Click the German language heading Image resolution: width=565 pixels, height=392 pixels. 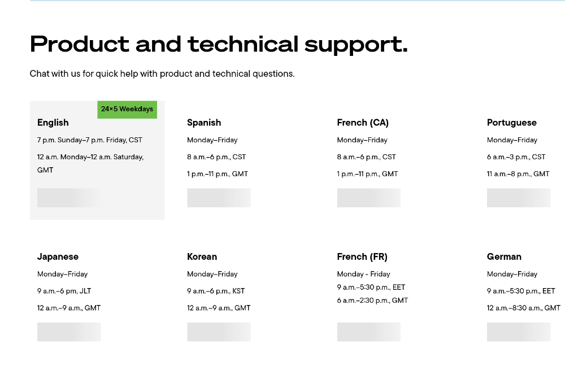(504, 256)
